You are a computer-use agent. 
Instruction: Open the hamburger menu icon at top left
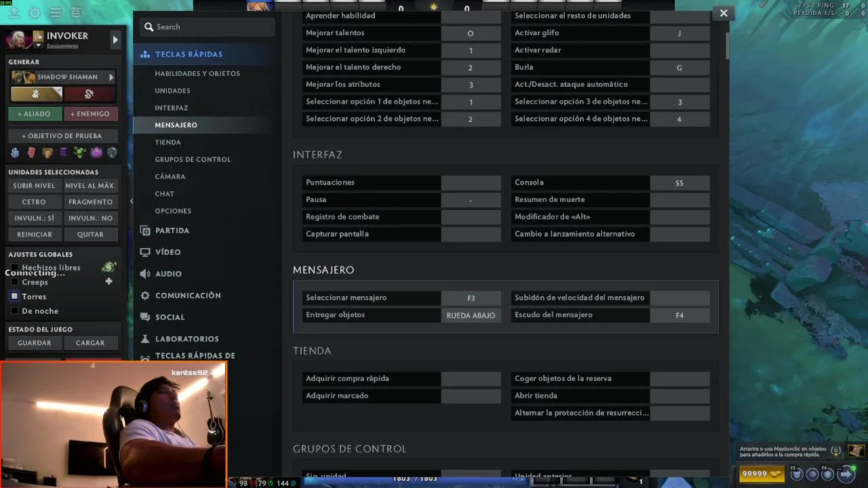coord(56,13)
